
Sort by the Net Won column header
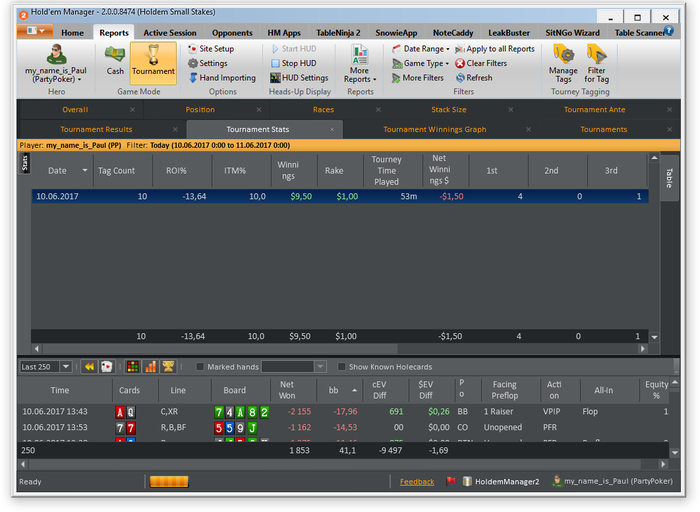click(287, 390)
